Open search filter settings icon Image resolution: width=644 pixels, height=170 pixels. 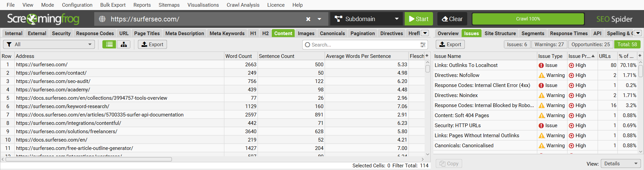423,45
